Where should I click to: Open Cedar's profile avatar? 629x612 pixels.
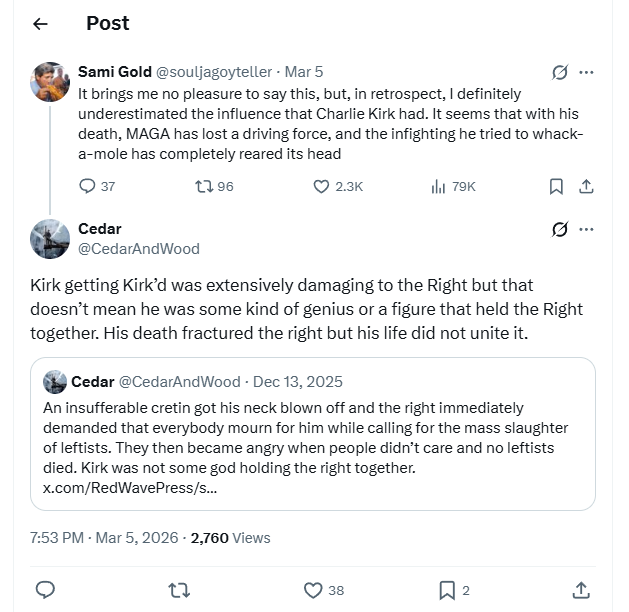coord(50,239)
